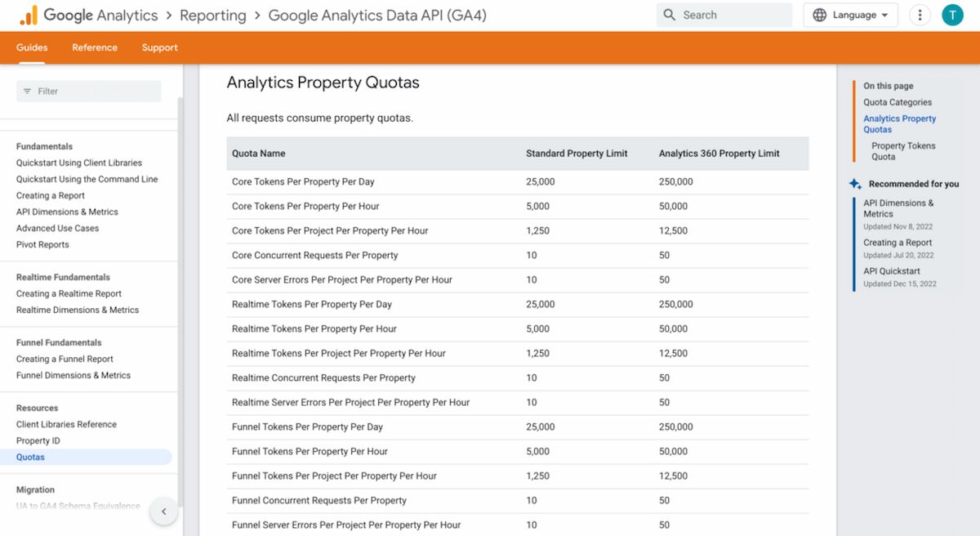
Task: Open the three-dot more options menu
Action: click(x=920, y=15)
